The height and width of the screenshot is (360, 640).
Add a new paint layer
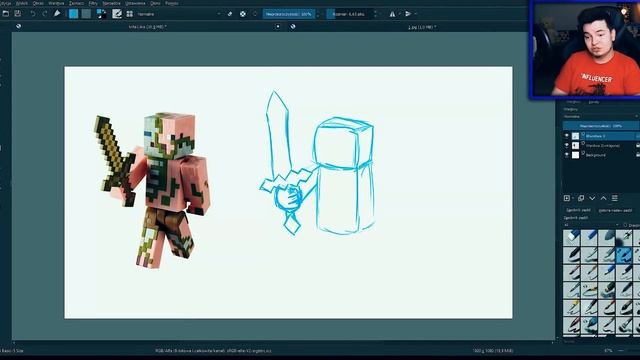click(x=567, y=198)
